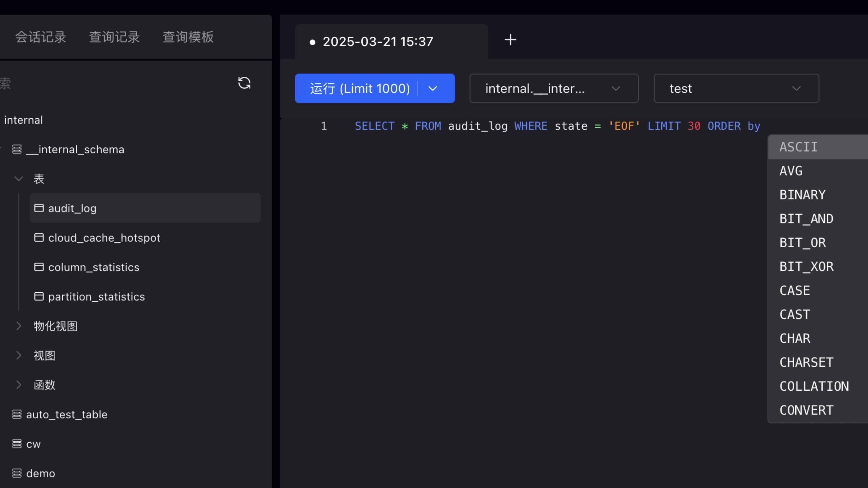Screen dimensions: 868x488
Task: Click the cw database icon
Action: point(17,443)
